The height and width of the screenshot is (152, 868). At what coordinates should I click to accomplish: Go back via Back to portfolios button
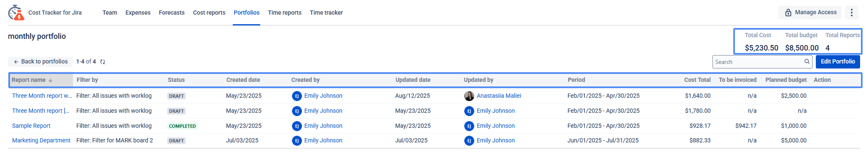click(x=40, y=62)
